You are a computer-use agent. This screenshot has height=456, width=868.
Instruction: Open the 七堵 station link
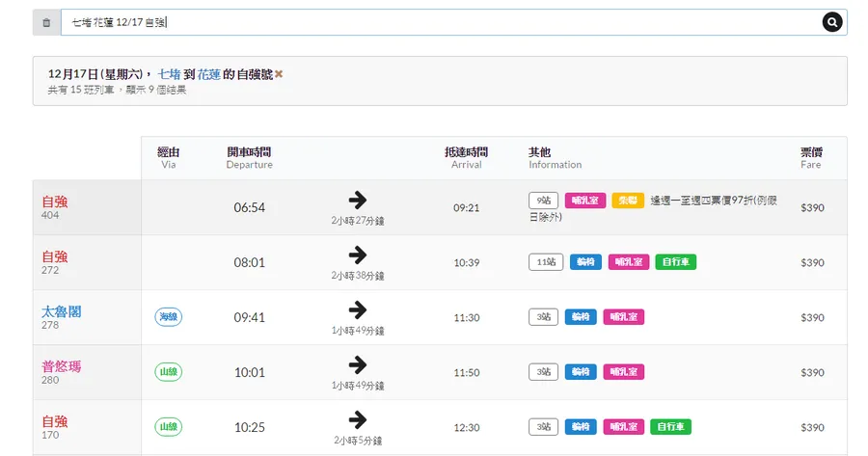tap(169, 74)
